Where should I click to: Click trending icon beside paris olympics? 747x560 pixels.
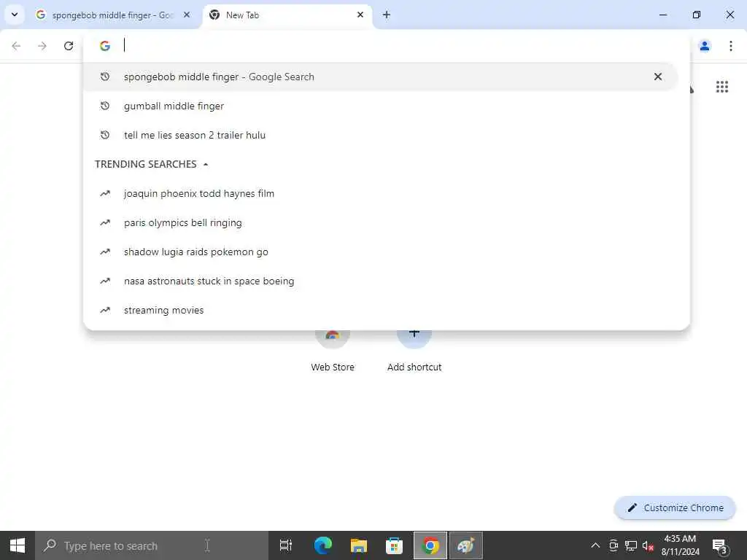point(105,222)
